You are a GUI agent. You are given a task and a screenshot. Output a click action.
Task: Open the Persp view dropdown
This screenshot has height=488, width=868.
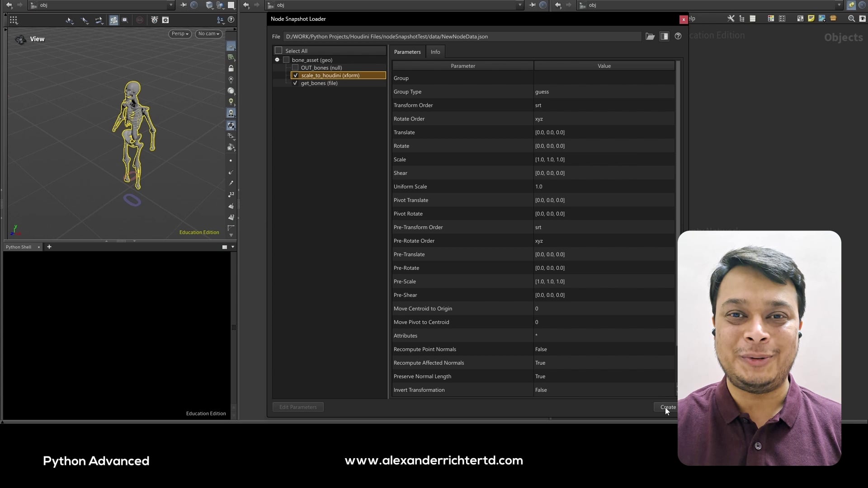tap(180, 34)
